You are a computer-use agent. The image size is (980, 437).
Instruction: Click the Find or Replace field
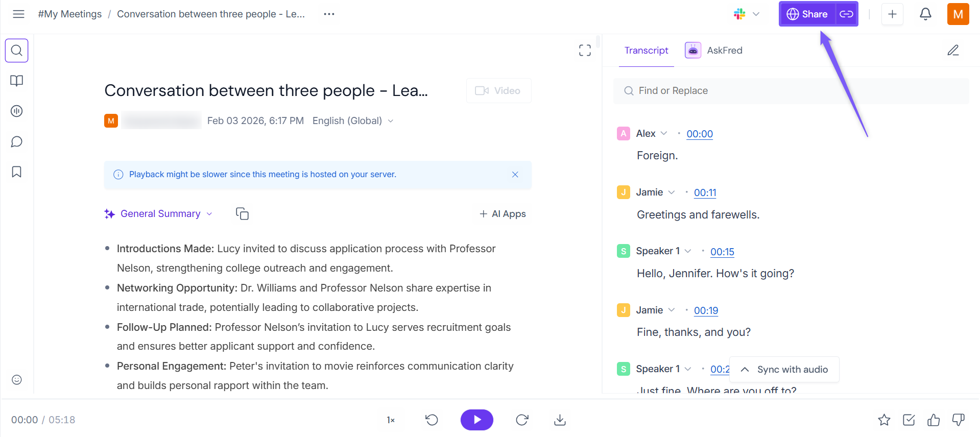[x=791, y=91]
